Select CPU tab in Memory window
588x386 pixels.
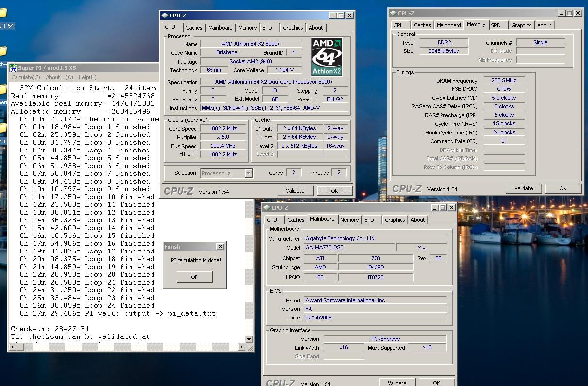point(399,25)
